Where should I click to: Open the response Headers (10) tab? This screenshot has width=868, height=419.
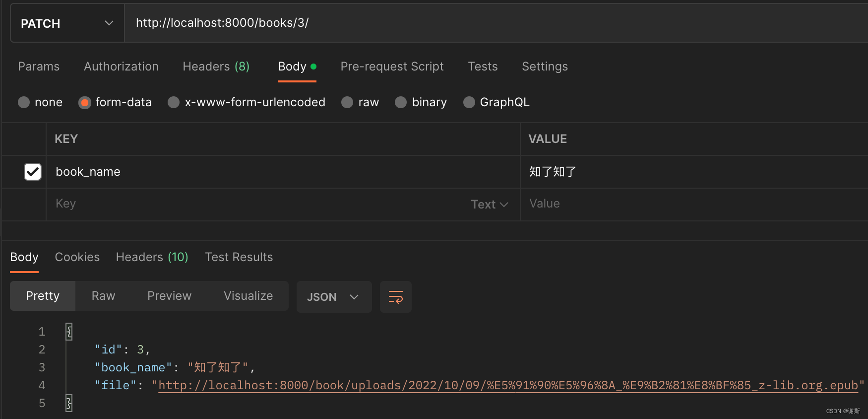coord(152,257)
